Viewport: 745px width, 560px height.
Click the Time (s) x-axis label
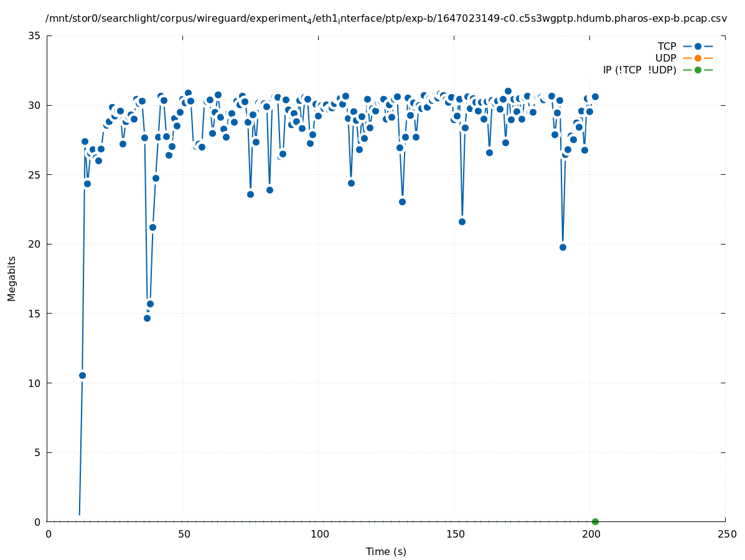tap(386, 551)
